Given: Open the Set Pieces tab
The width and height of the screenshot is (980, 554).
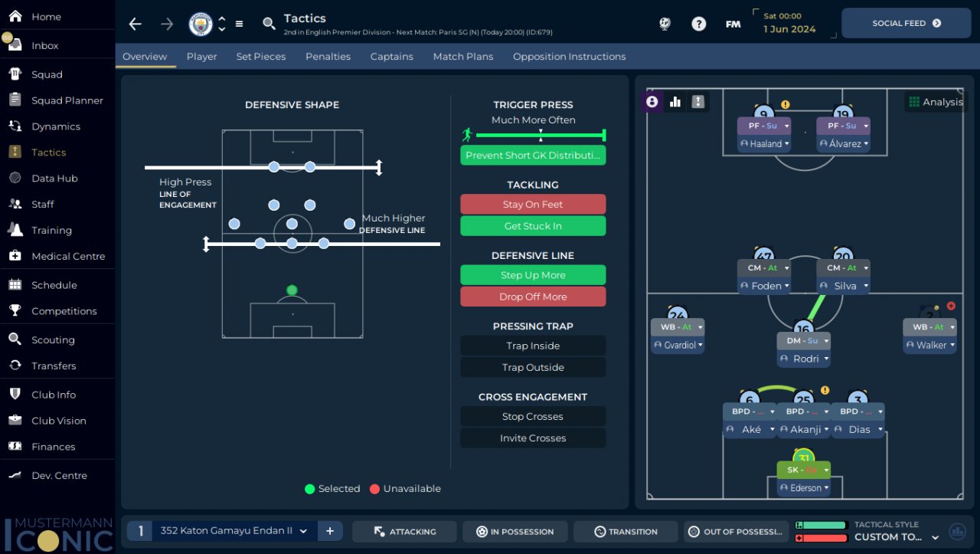Looking at the screenshot, I should point(261,56).
